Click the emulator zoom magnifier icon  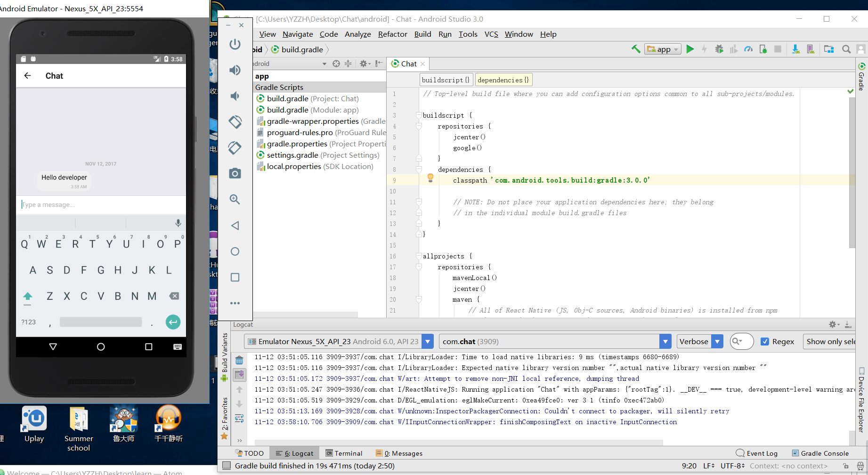click(x=235, y=199)
